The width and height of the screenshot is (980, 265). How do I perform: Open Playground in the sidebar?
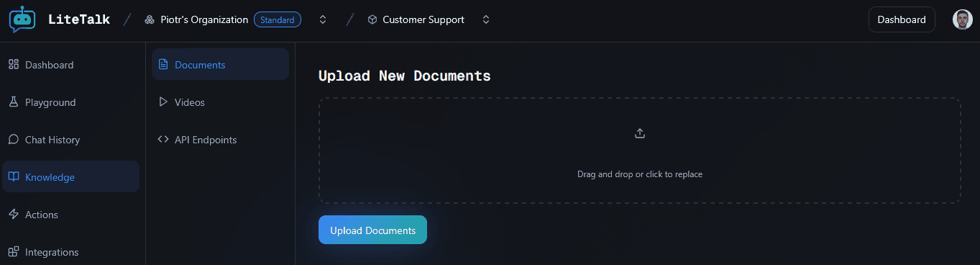[70, 102]
